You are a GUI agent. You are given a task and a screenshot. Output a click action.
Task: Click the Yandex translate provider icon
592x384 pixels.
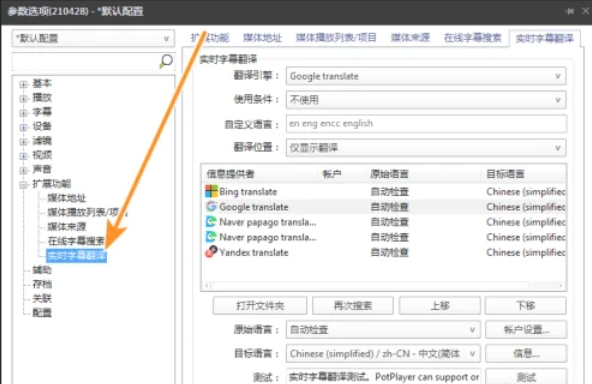click(x=211, y=252)
